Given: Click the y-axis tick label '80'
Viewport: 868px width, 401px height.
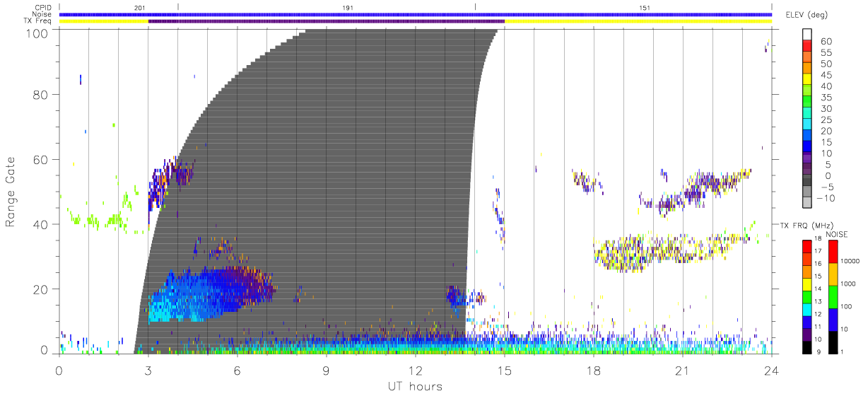Looking at the screenshot, I should (40, 94).
